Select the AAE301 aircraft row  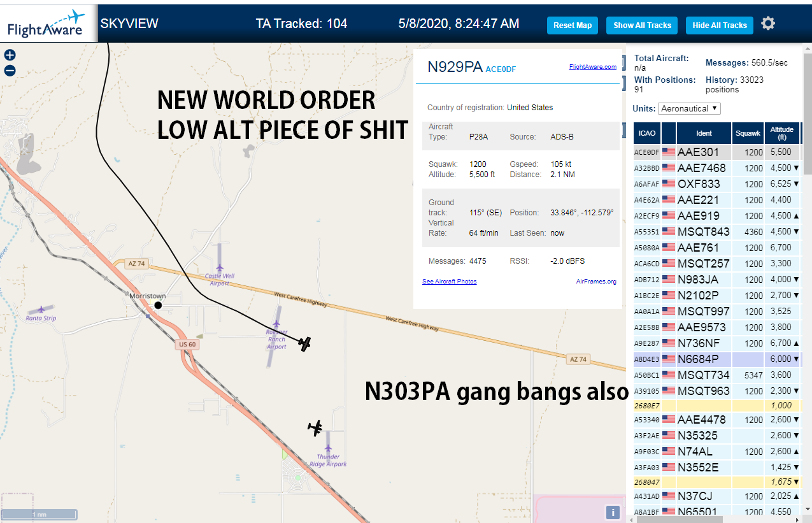[x=716, y=152]
